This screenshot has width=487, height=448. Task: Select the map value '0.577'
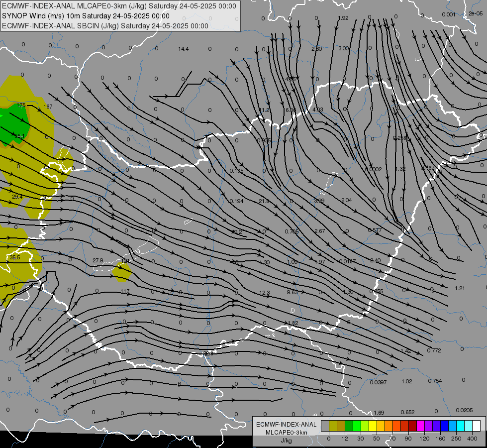tap(375, 230)
